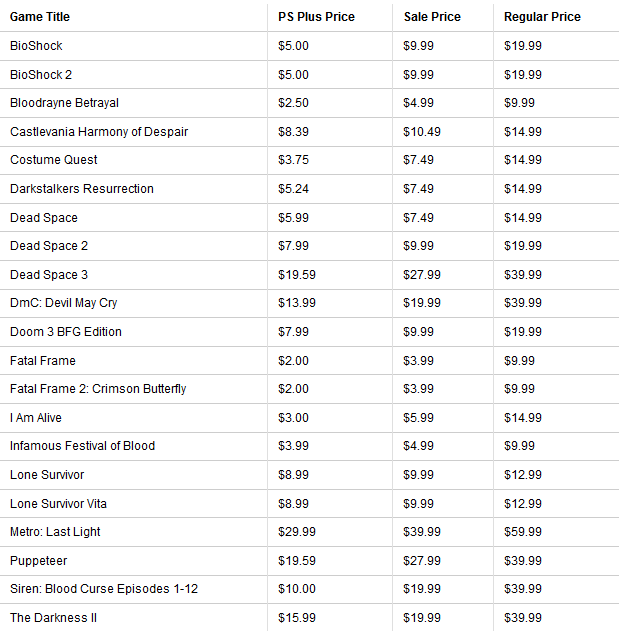Click Metro: Last Light $29.99 PS Plus price
The width and height of the screenshot is (619, 631).
pos(297,532)
